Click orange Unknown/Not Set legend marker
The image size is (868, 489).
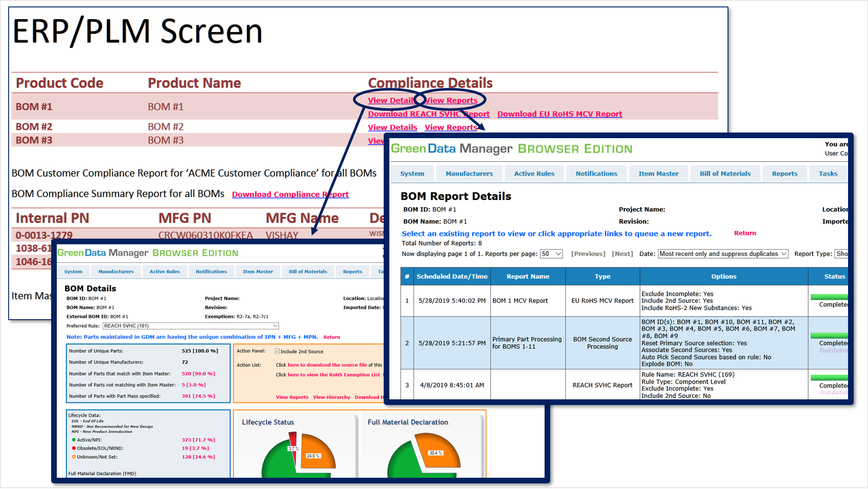pyautogui.click(x=74, y=457)
